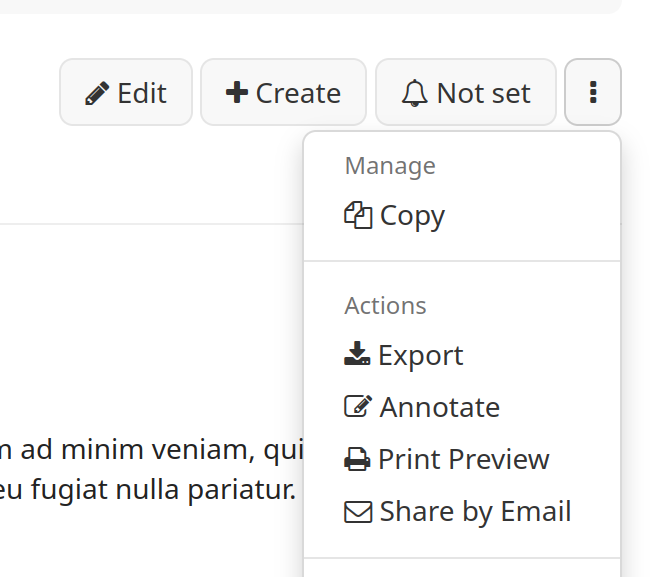Select the 'Copy' menu entry
The width and height of the screenshot is (672, 577).
point(412,215)
